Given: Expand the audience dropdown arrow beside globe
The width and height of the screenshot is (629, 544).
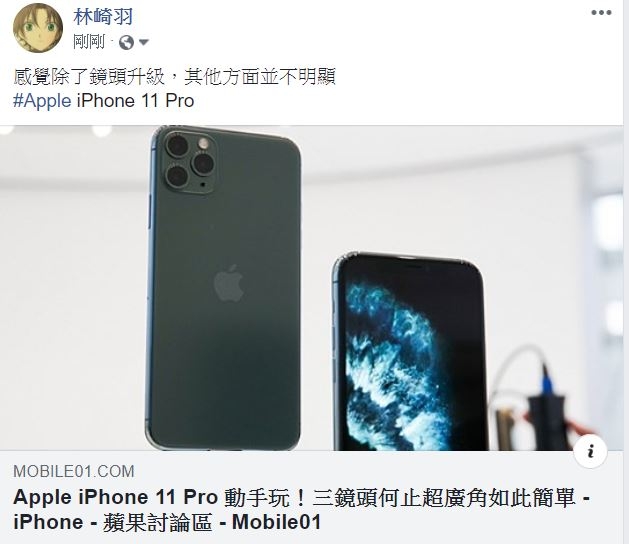Looking at the screenshot, I should click(144, 42).
